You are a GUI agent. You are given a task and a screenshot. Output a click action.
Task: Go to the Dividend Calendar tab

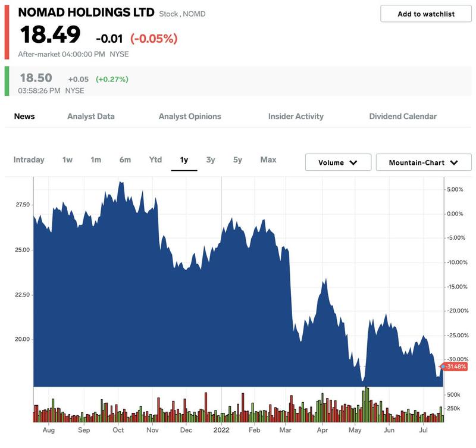403,116
